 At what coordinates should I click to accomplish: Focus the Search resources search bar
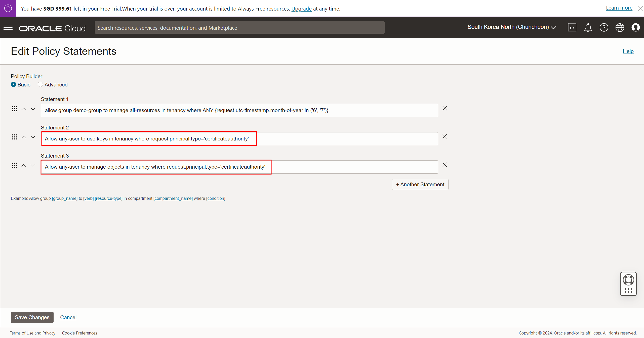239,28
